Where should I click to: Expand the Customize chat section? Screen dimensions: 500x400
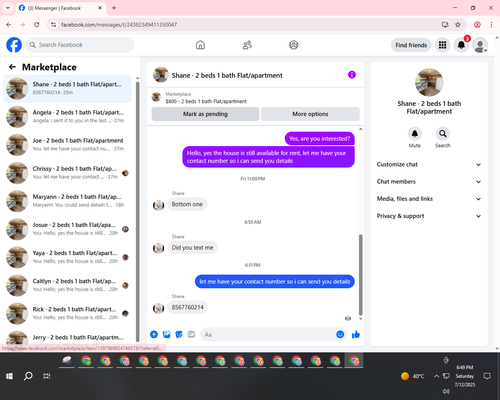coord(429,164)
